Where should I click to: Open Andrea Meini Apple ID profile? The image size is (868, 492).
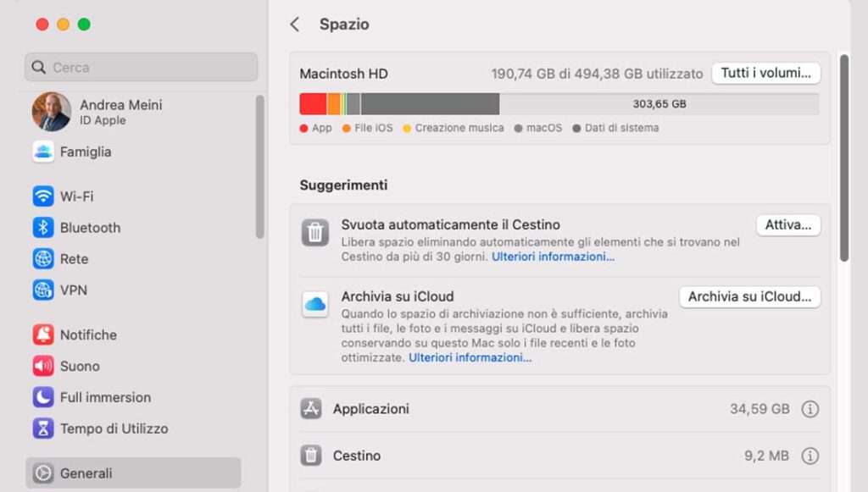pyautogui.click(x=97, y=112)
